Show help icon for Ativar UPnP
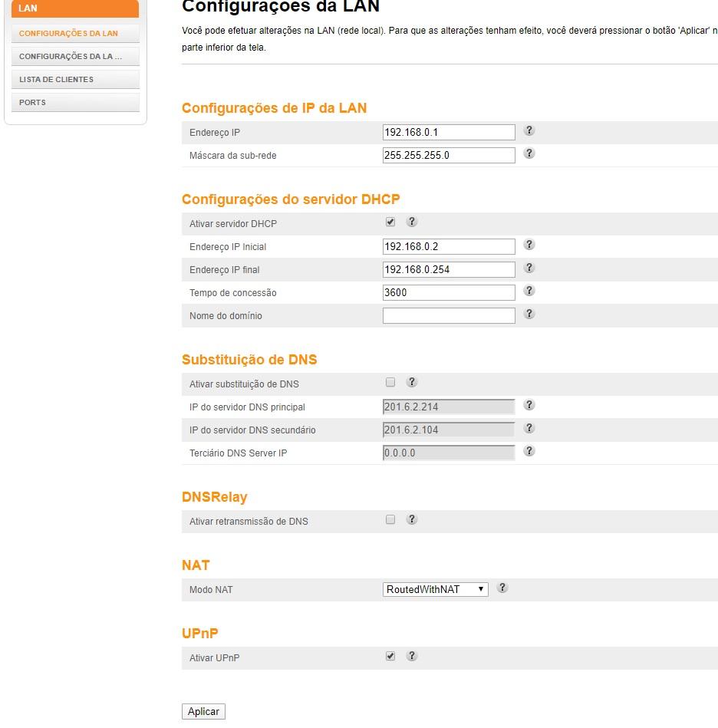 pyautogui.click(x=412, y=656)
